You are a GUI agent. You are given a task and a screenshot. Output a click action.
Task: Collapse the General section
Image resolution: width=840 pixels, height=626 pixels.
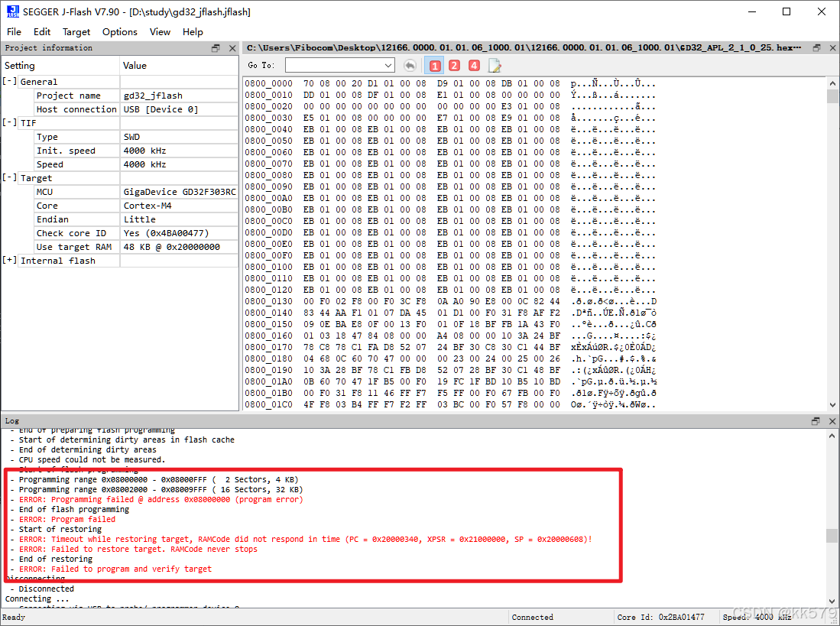[9, 81]
